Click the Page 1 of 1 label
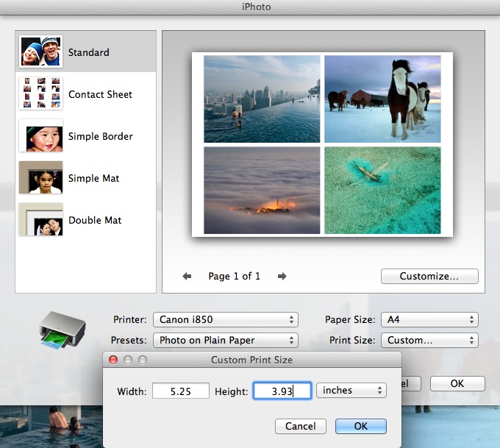The height and width of the screenshot is (448, 500). coord(234,276)
